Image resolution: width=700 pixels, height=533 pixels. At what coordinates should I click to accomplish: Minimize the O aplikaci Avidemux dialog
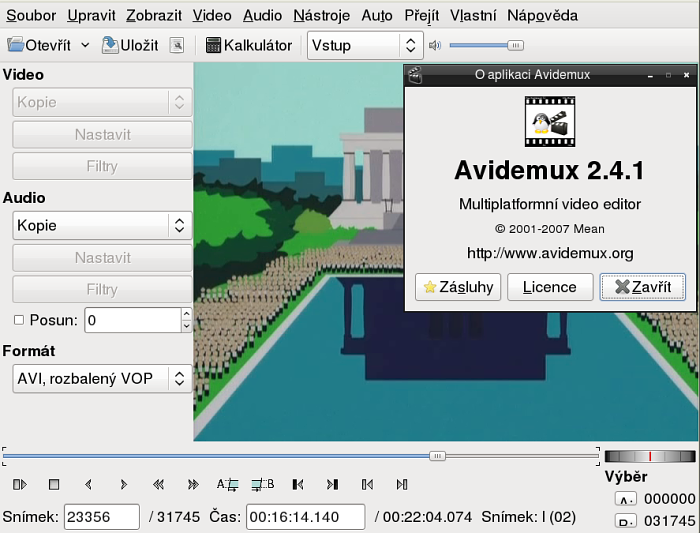[x=650, y=75]
